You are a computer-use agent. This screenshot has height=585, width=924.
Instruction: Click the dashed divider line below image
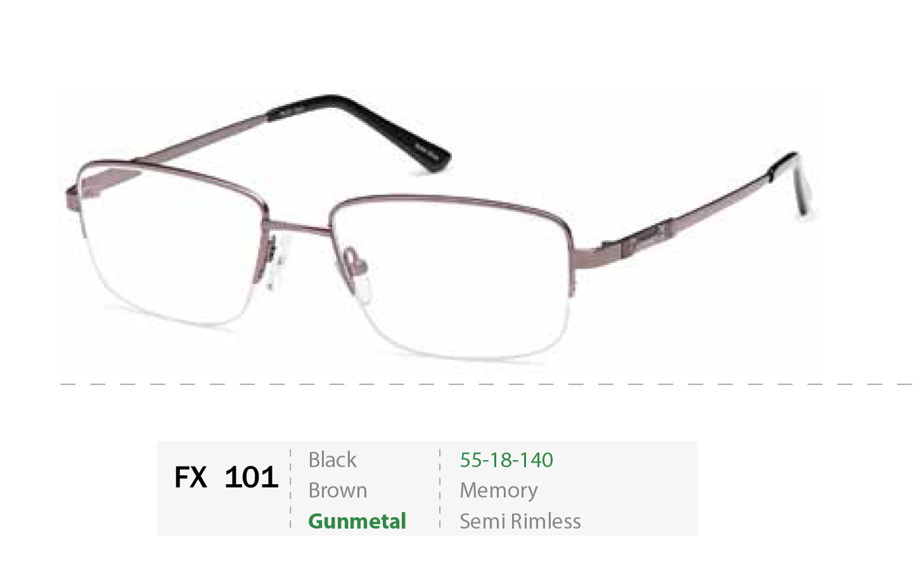coord(486,384)
